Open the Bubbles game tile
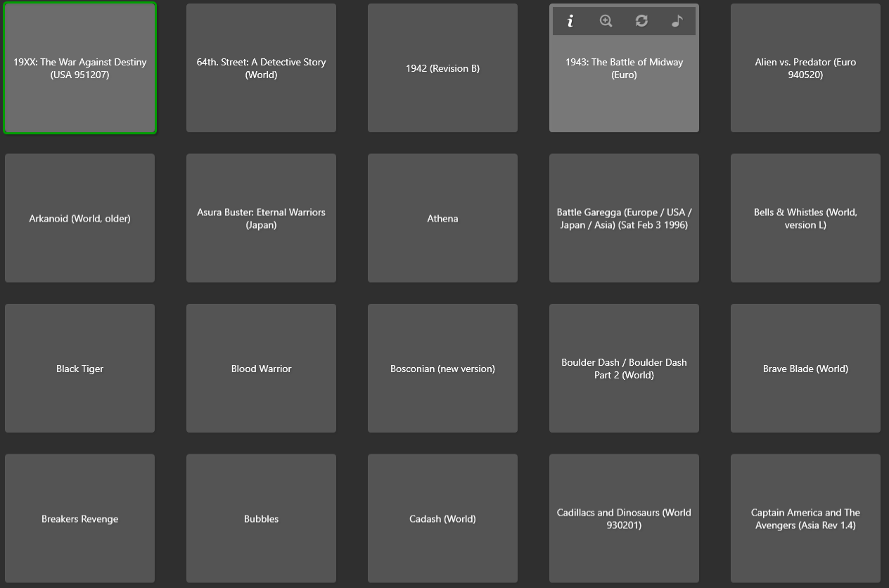Image resolution: width=889 pixels, height=588 pixels. tap(261, 518)
